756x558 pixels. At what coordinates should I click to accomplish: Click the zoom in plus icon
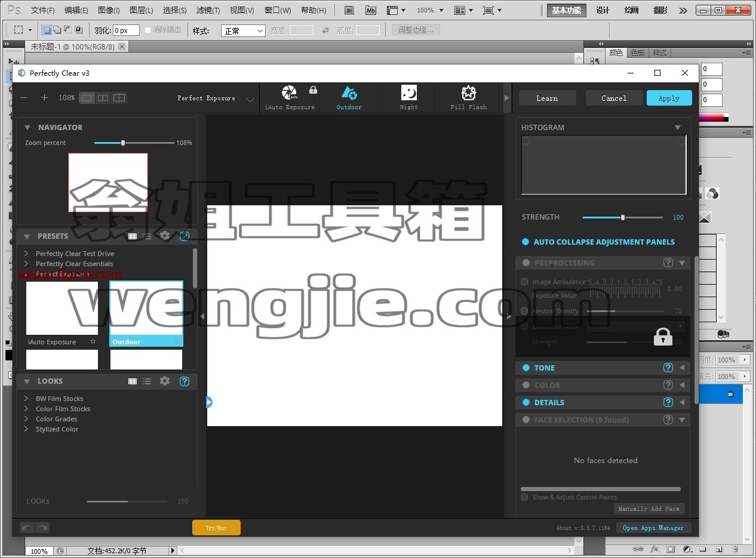point(44,98)
